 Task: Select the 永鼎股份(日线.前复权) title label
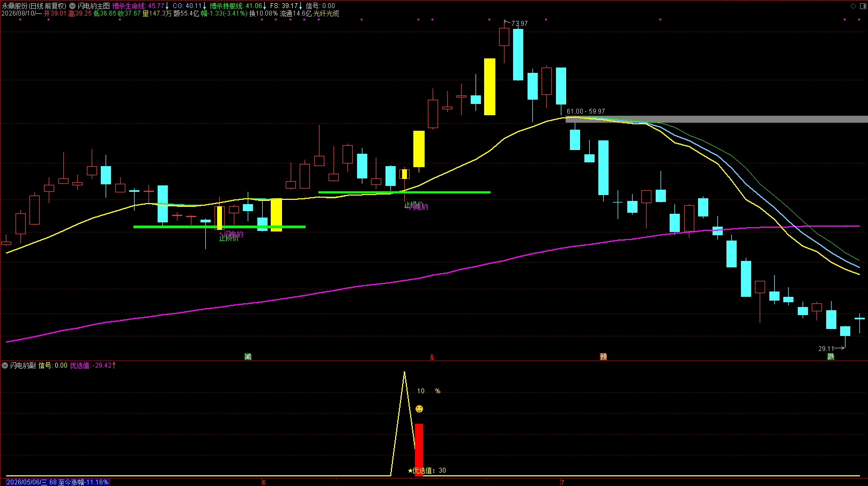click(34, 6)
